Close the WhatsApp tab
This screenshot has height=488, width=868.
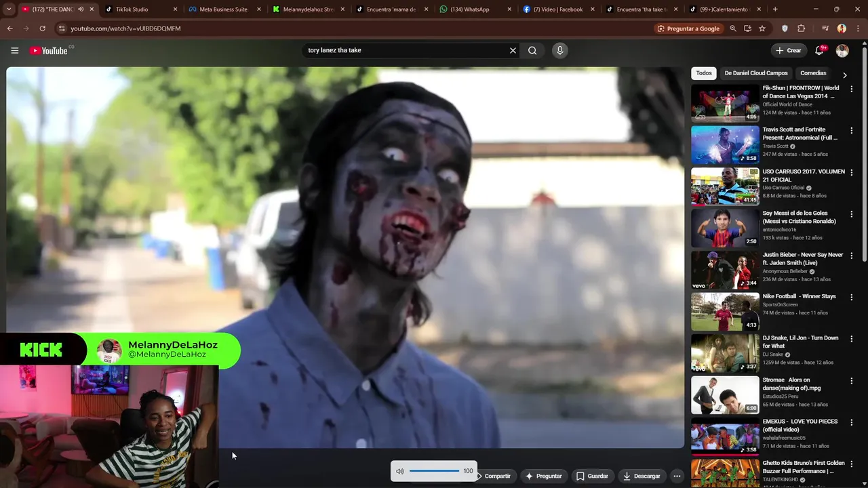(x=509, y=9)
